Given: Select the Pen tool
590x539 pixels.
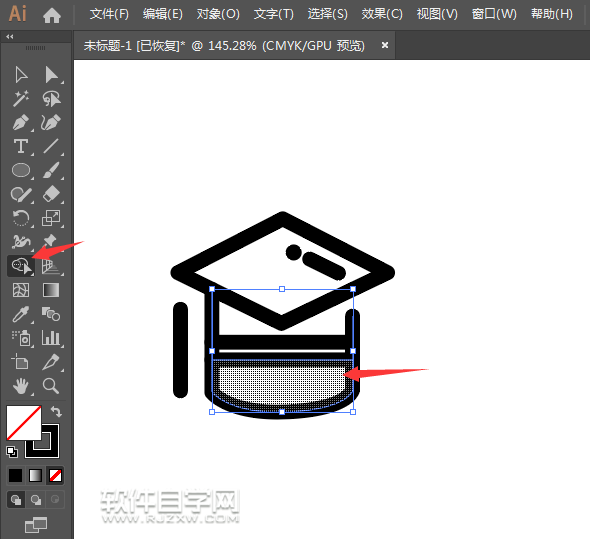Looking at the screenshot, I should coord(21,122).
